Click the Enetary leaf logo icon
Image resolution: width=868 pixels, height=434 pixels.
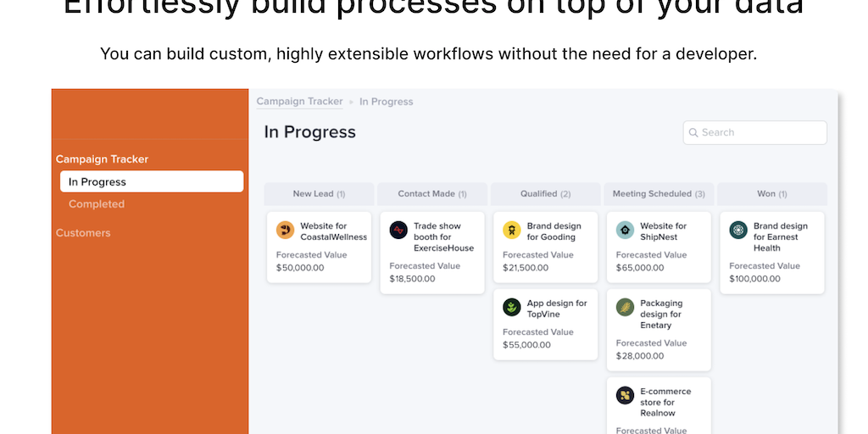click(x=625, y=307)
